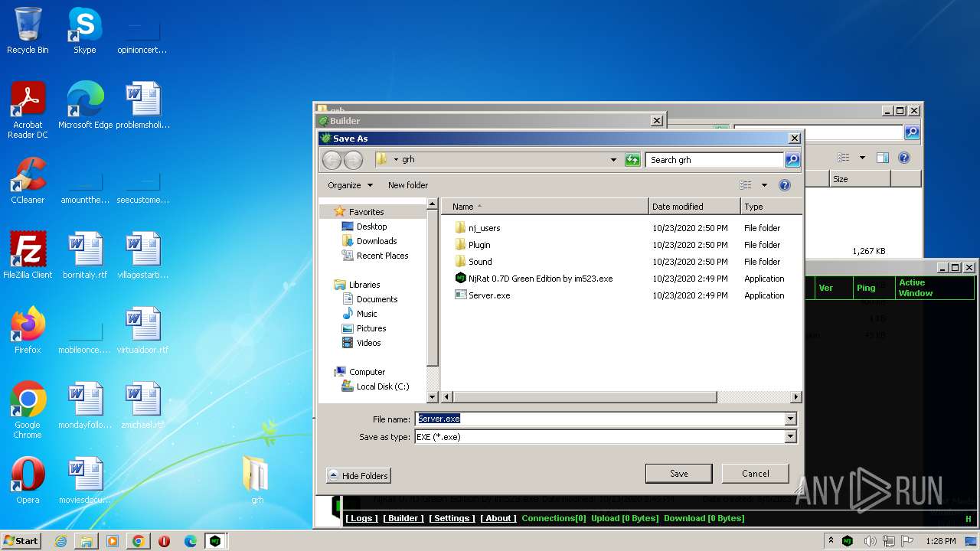Click the Save button
980x551 pixels.
point(678,474)
